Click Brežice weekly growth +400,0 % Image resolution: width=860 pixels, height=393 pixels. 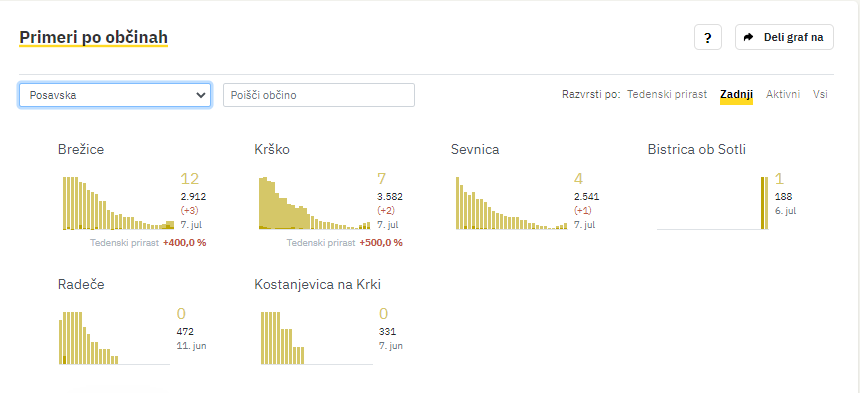point(184,242)
